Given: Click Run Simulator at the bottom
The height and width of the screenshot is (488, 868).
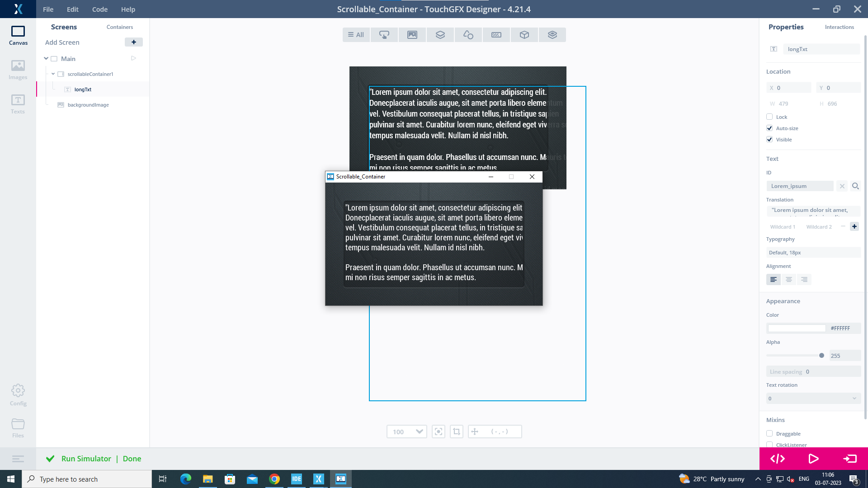Looking at the screenshot, I should coord(86,459).
